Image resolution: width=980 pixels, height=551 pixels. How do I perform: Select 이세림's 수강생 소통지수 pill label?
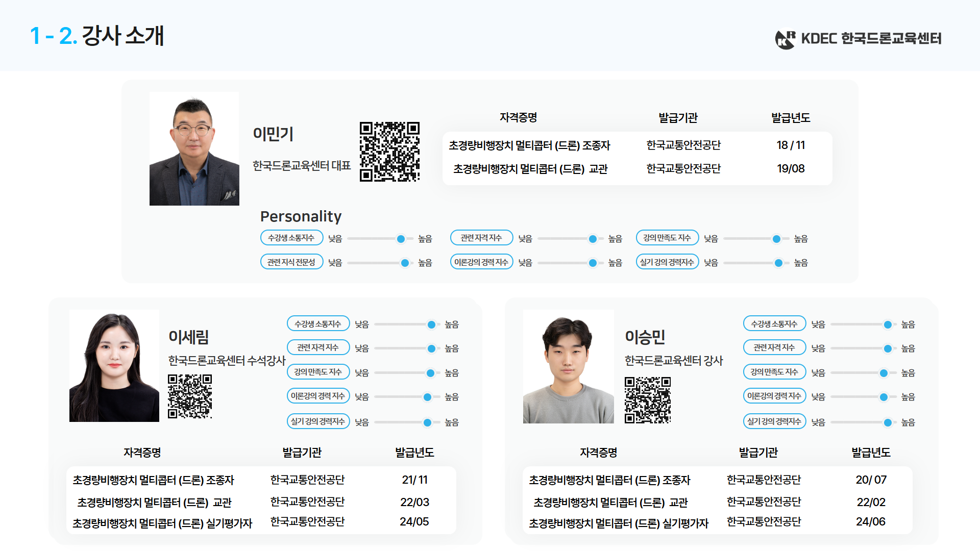pyautogui.click(x=318, y=323)
